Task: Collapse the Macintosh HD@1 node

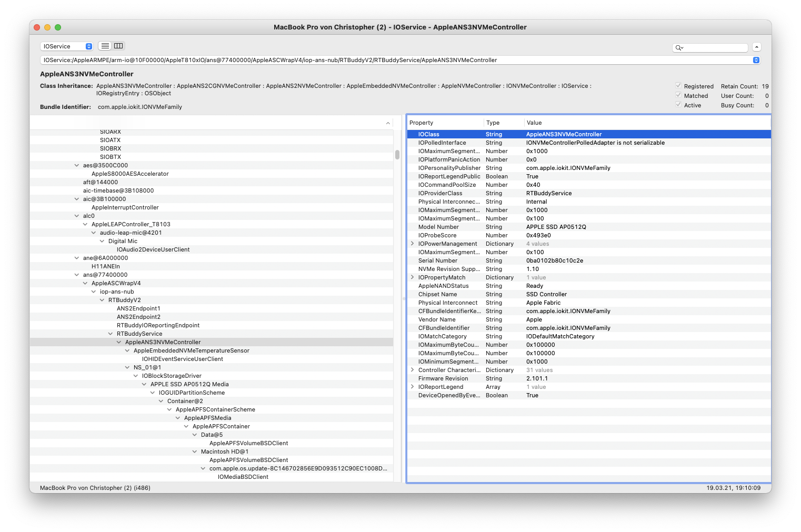Action: (195, 451)
